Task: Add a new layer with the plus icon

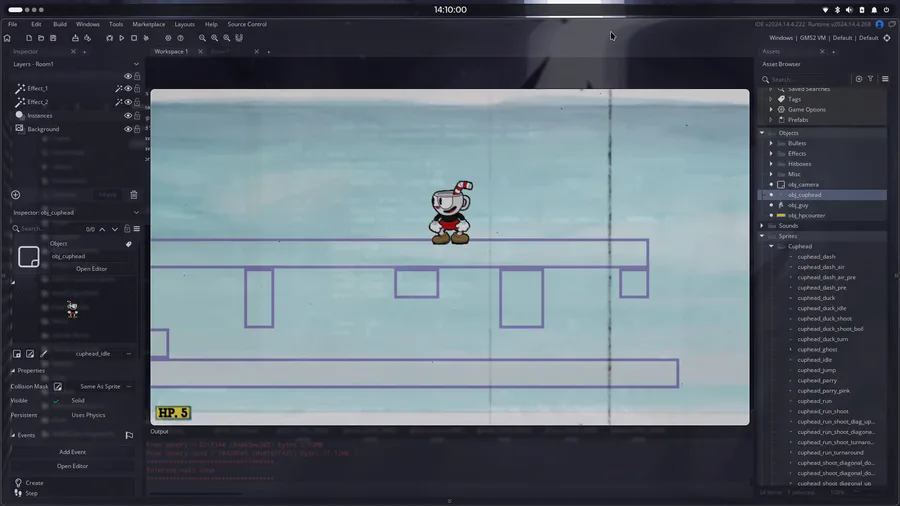Action: click(15, 195)
